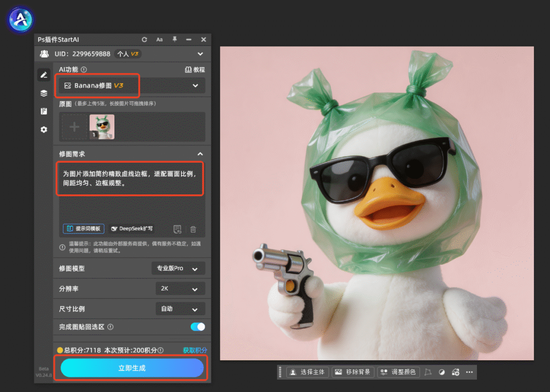The image size is (550, 392).
Task: Close the Ps插件StartAI panel
Action: 204,40
